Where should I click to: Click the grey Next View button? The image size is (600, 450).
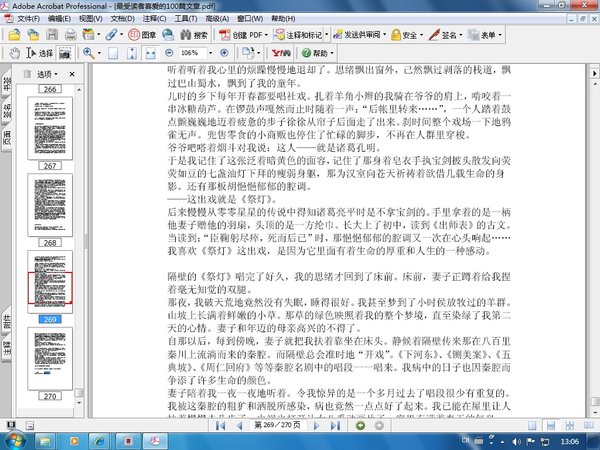[379, 426]
